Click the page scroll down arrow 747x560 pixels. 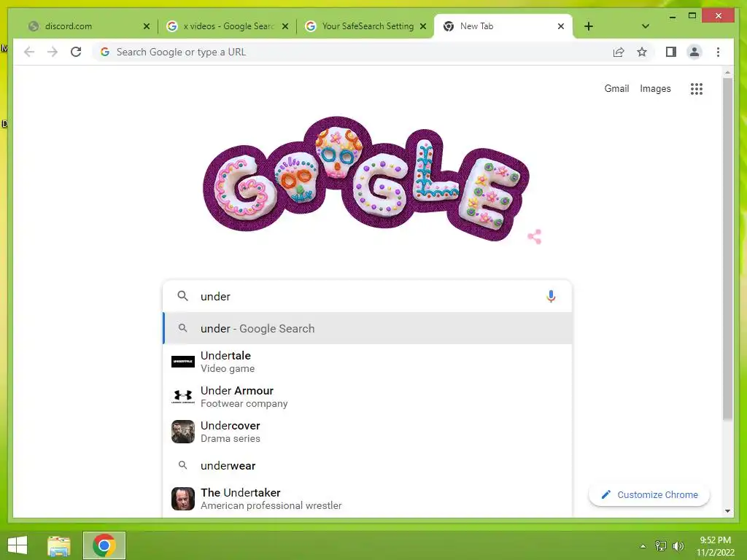pos(727,511)
